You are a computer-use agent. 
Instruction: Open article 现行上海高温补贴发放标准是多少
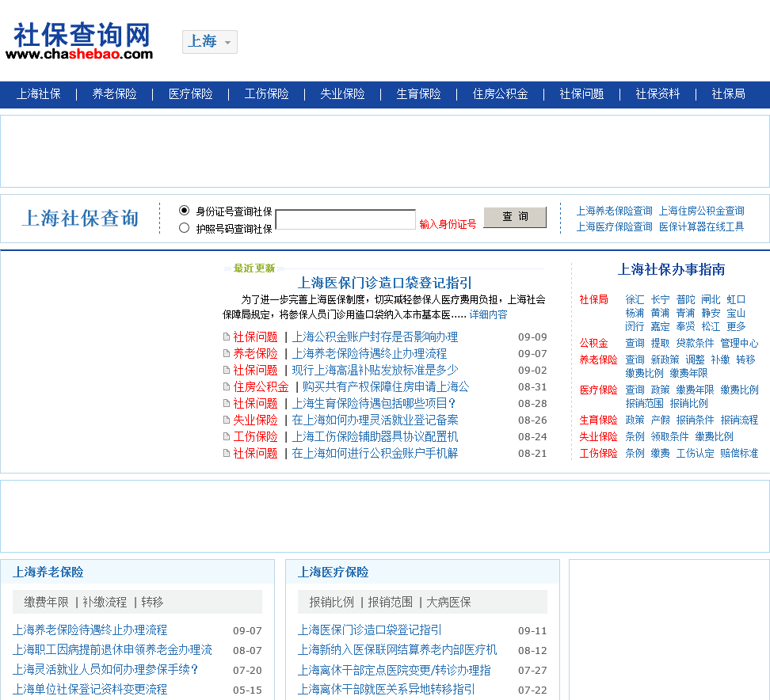coord(375,371)
